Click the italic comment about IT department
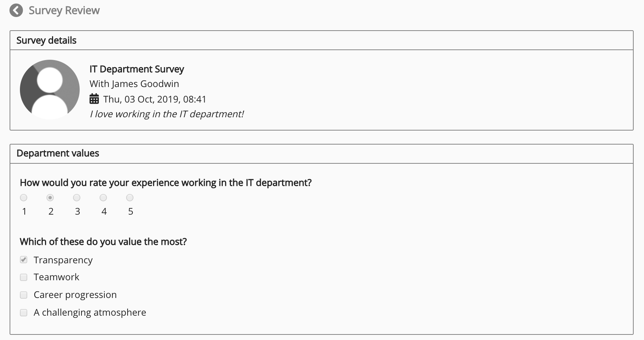644x340 pixels. coord(167,114)
